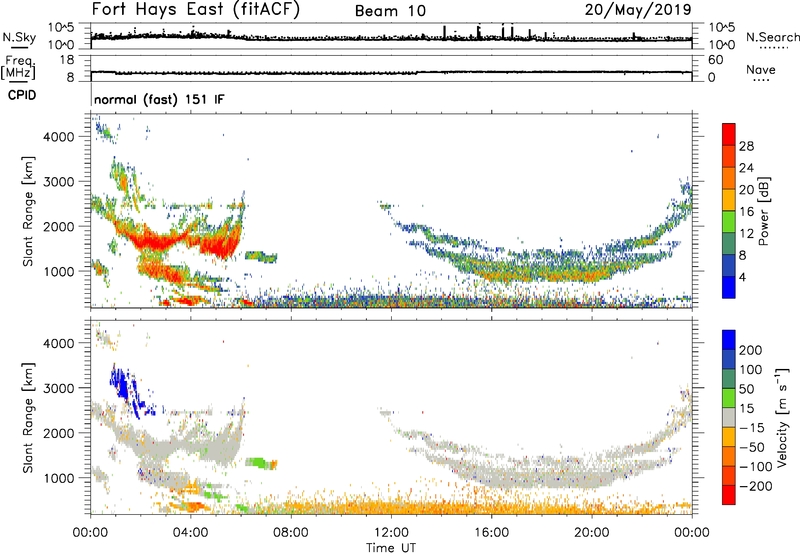Select the bright blue bottom Power colorbar segment
This screenshot has width=800, height=554.
[729, 287]
